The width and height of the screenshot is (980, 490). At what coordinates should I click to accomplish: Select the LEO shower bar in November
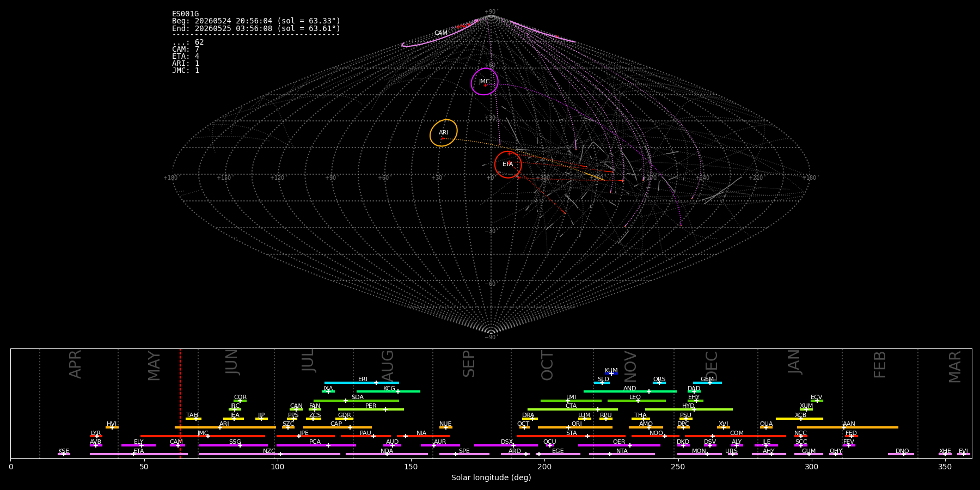[x=636, y=400]
